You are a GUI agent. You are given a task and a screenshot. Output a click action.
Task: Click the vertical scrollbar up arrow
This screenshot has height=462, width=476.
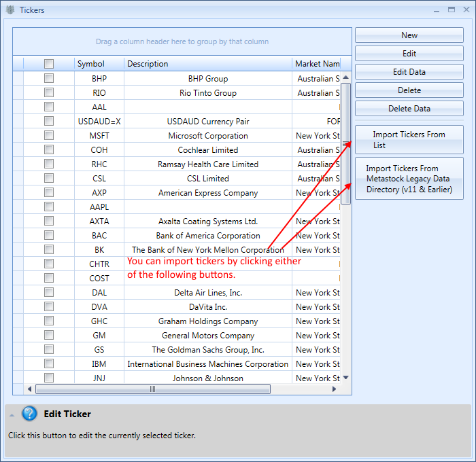coord(345,77)
